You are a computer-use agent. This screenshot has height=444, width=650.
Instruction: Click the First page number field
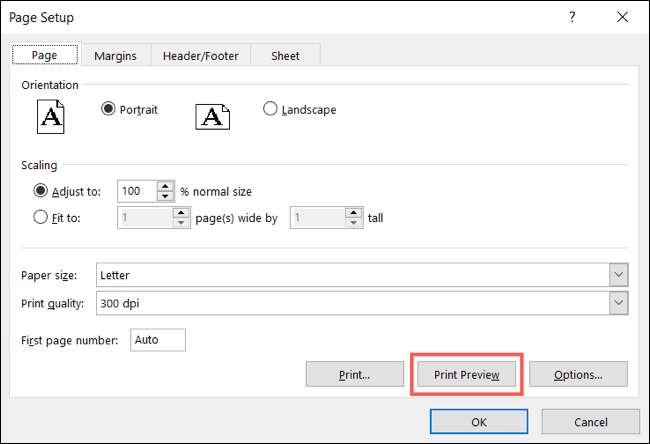click(x=156, y=340)
